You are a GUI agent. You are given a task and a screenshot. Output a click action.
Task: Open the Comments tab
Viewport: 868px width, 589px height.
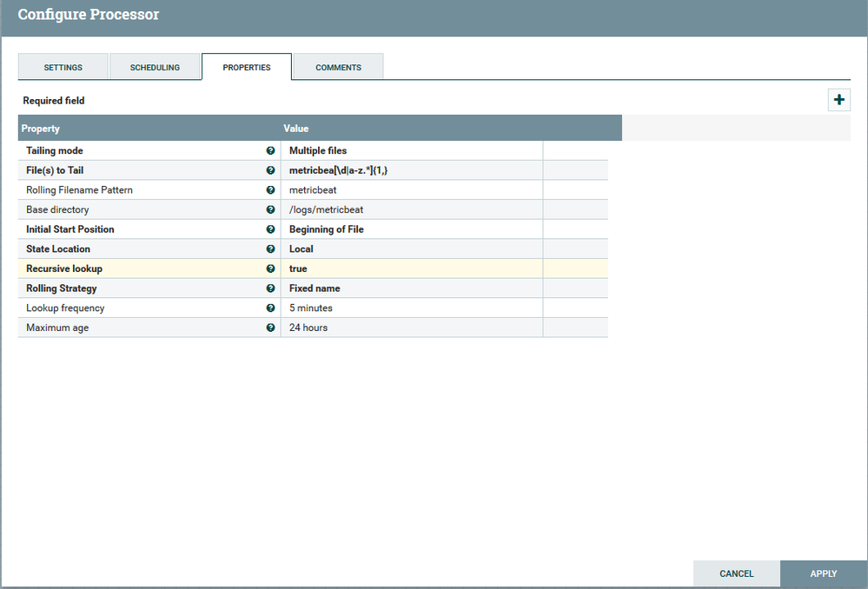pos(338,67)
